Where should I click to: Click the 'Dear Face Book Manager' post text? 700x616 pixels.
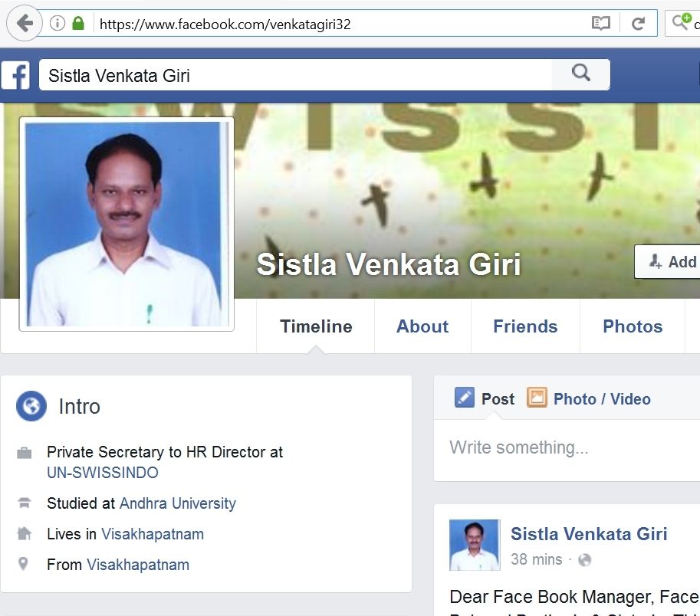pos(574,597)
